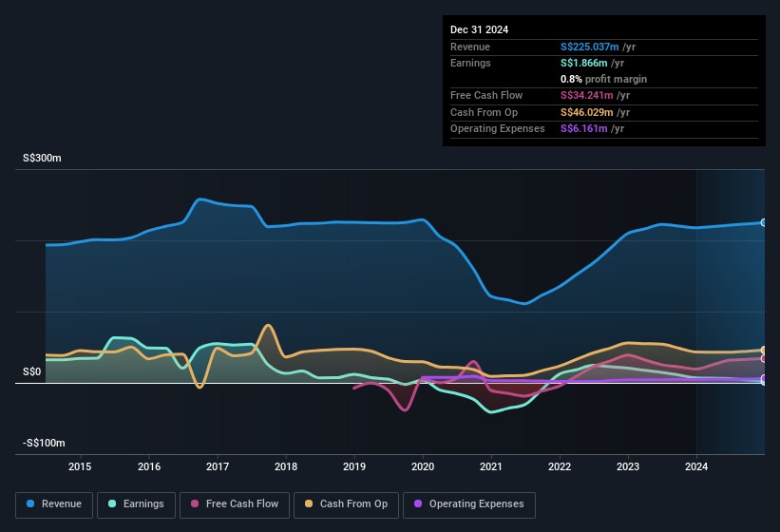Click the pink Free Cash Flow endpoint marker
Screen dimensions: 780x532
coord(763,358)
